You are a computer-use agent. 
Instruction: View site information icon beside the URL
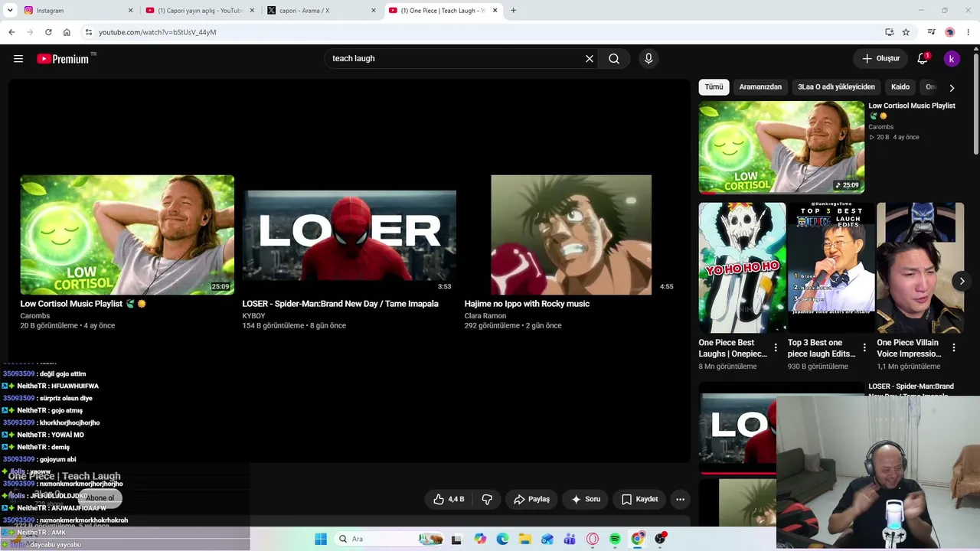coord(89,32)
